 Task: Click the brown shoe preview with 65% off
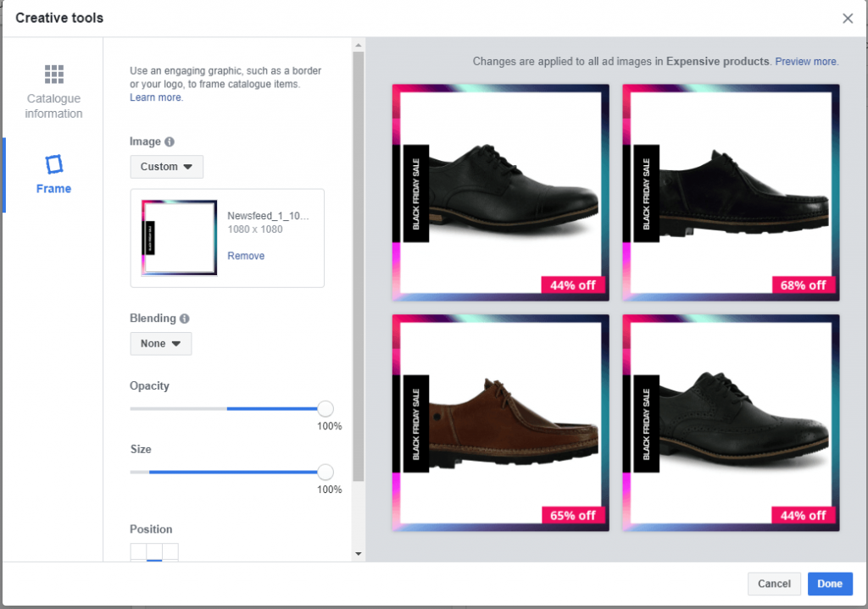point(500,423)
